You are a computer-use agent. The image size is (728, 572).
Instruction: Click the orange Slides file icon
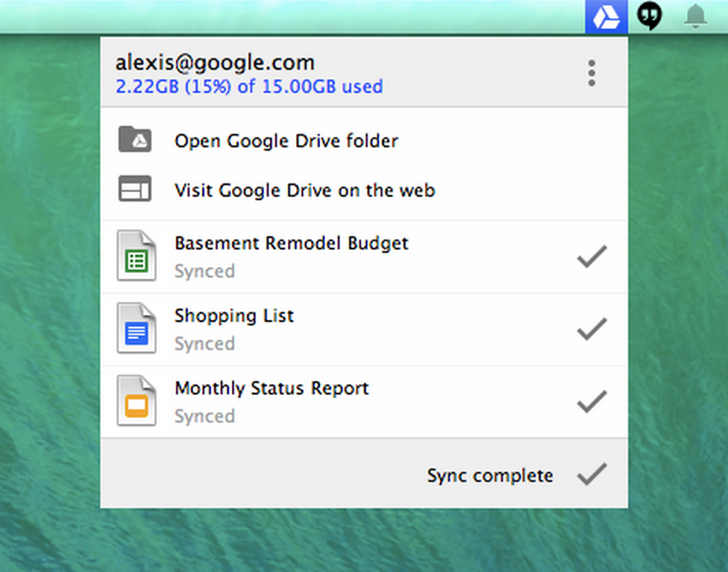136,401
